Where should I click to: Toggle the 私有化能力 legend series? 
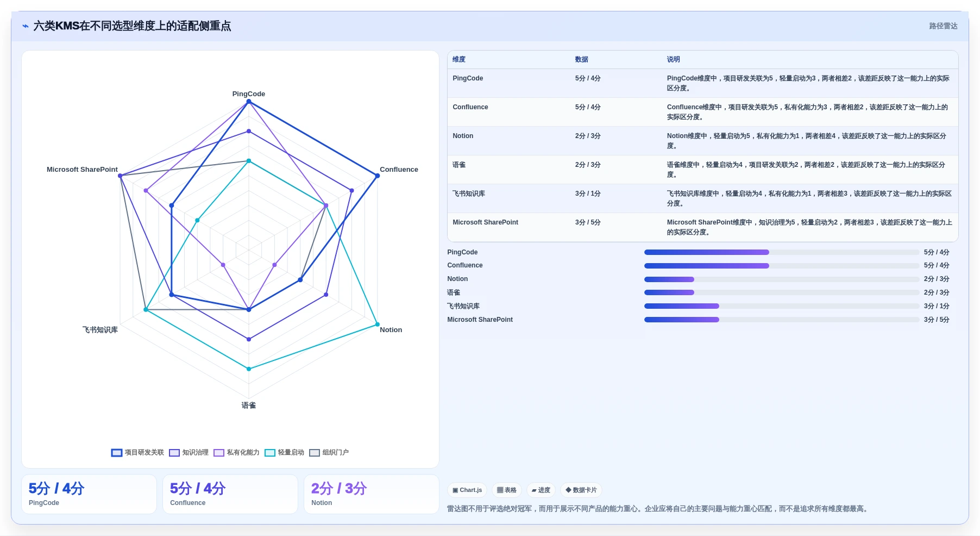(x=236, y=452)
